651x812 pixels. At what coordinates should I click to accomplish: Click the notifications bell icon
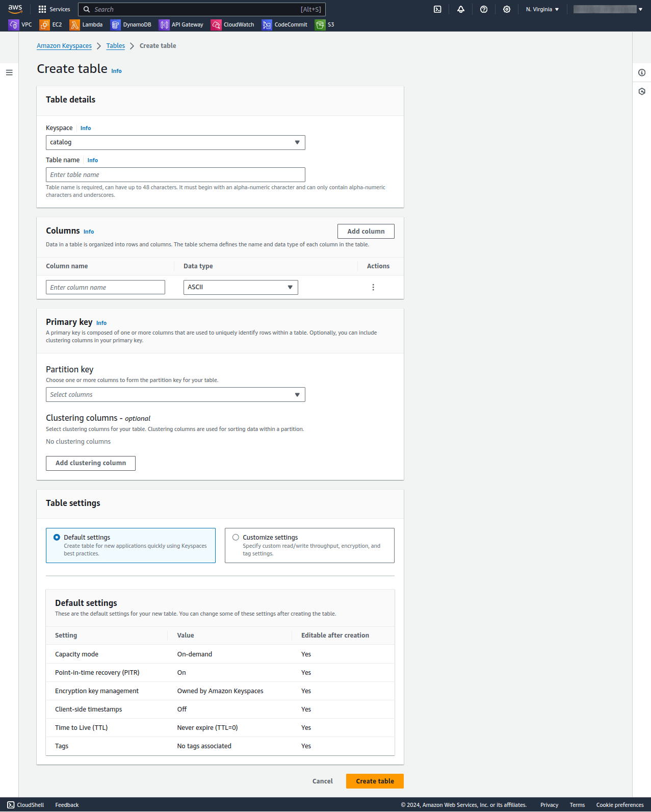click(x=461, y=9)
